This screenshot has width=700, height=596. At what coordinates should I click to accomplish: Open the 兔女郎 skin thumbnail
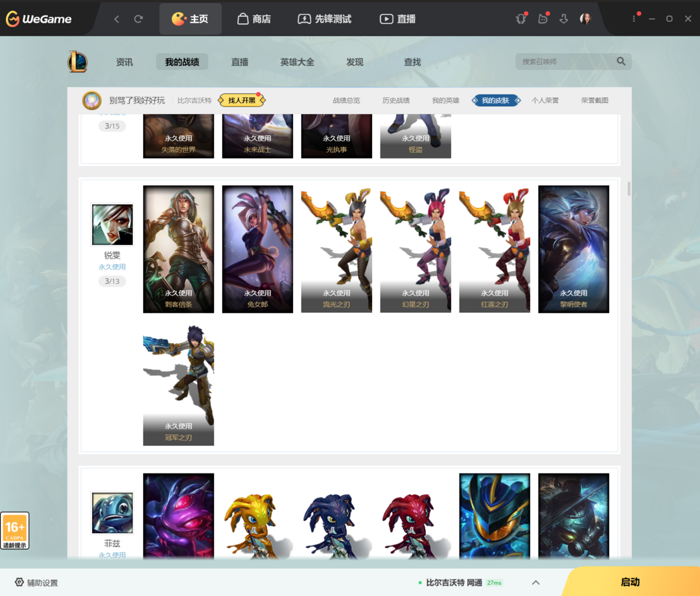257,249
